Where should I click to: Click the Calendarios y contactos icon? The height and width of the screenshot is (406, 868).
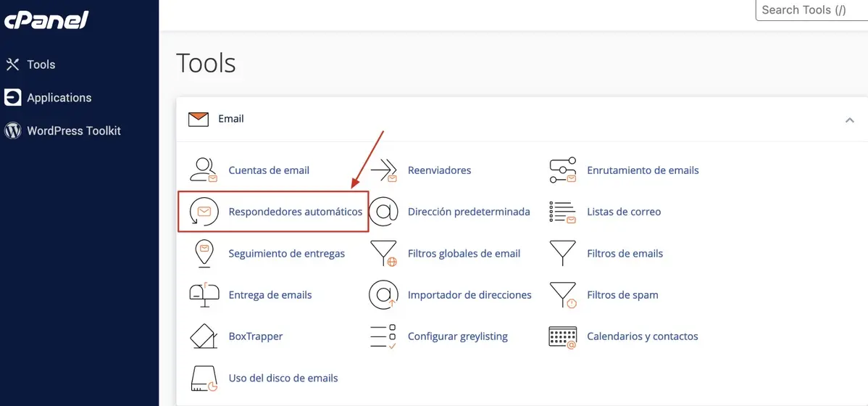[x=562, y=336]
